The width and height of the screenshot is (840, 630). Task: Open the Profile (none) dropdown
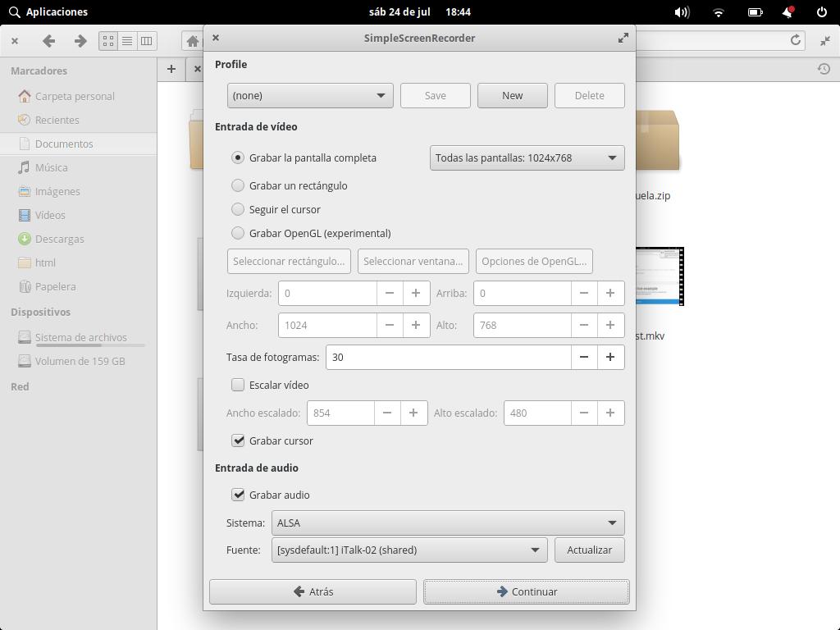(310, 95)
